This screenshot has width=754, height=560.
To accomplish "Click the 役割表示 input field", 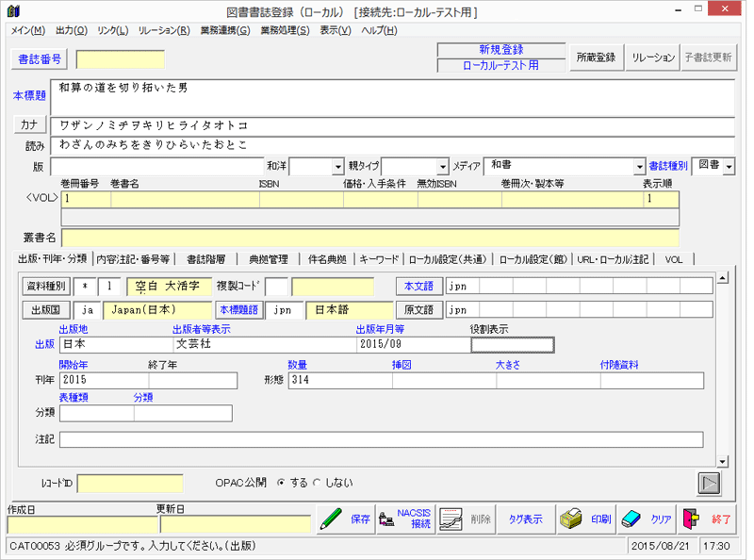I will pyautogui.click(x=513, y=345).
